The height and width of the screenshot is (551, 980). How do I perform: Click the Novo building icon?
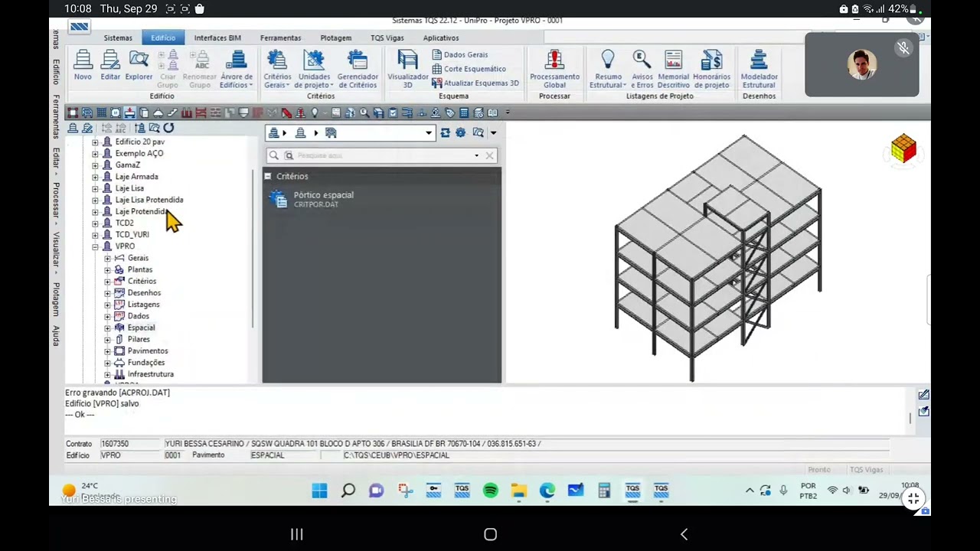pyautogui.click(x=83, y=65)
